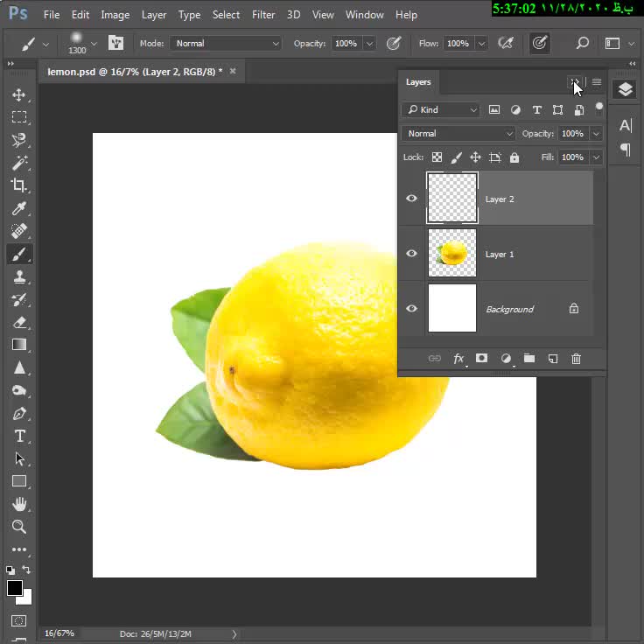This screenshot has width=644, height=644.
Task: Select the Horizontal Type tool
Action: click(x=19, y=436)
